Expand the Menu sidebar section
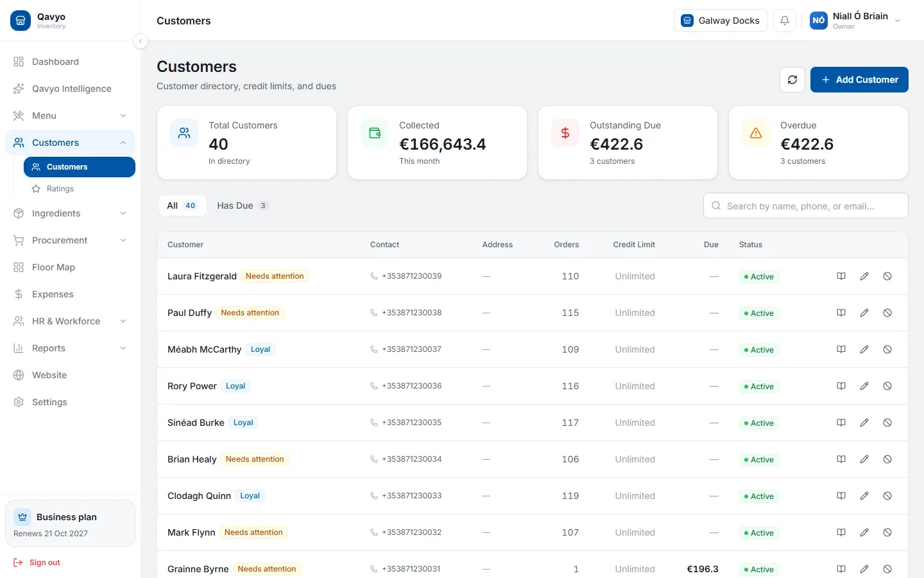Screen dimensions: 924x578 70,116
